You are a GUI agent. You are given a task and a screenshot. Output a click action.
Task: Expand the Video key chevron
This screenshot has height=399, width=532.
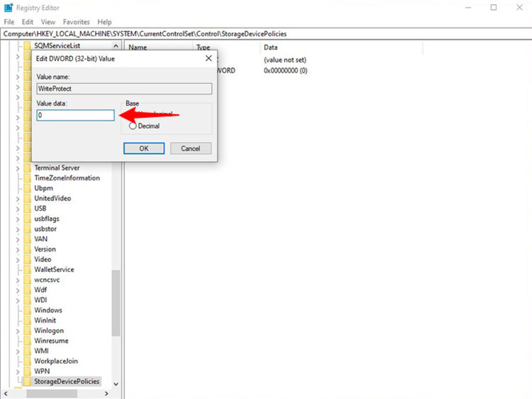(18, 260)
